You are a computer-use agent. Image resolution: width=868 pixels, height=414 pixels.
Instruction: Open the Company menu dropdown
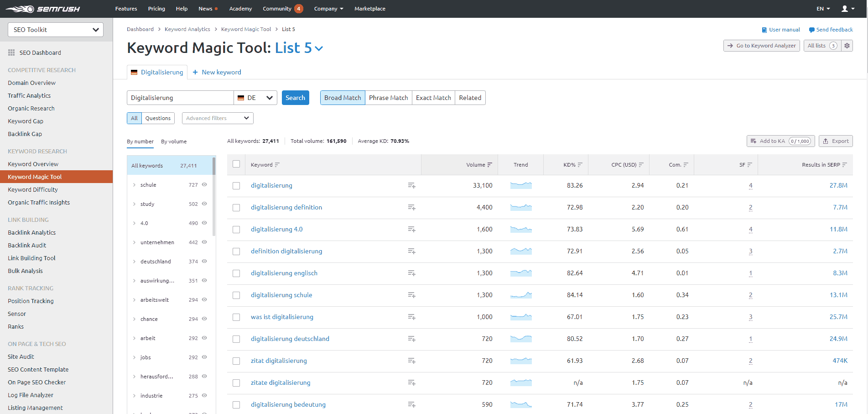pos(328,9)
